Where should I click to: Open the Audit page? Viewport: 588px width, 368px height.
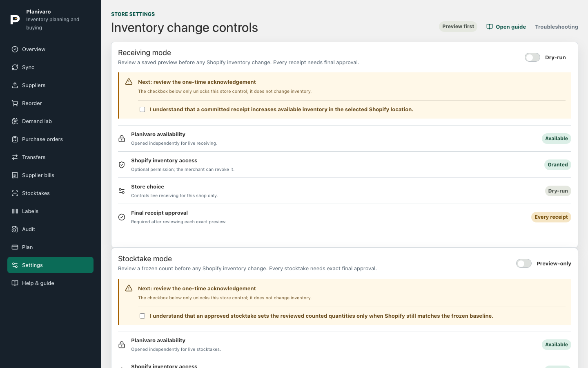[50, 229]
